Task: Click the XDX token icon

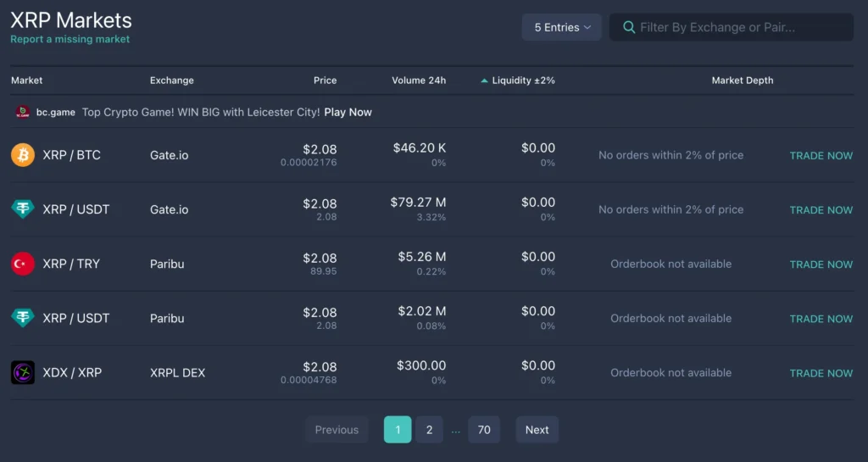Action: coord(23,372)
